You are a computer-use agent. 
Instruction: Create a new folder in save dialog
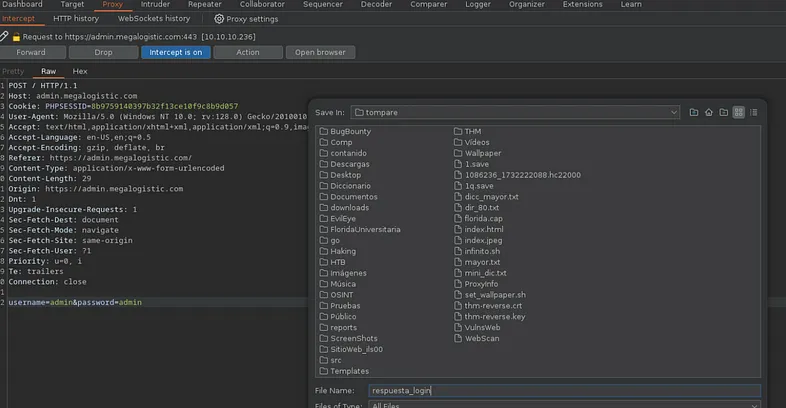coord(723,112)
